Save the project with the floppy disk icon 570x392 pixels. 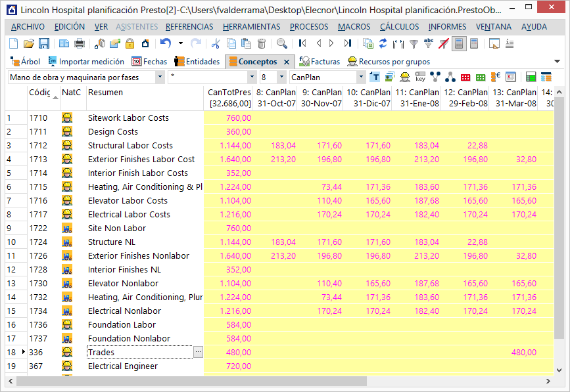coord(44,43)
